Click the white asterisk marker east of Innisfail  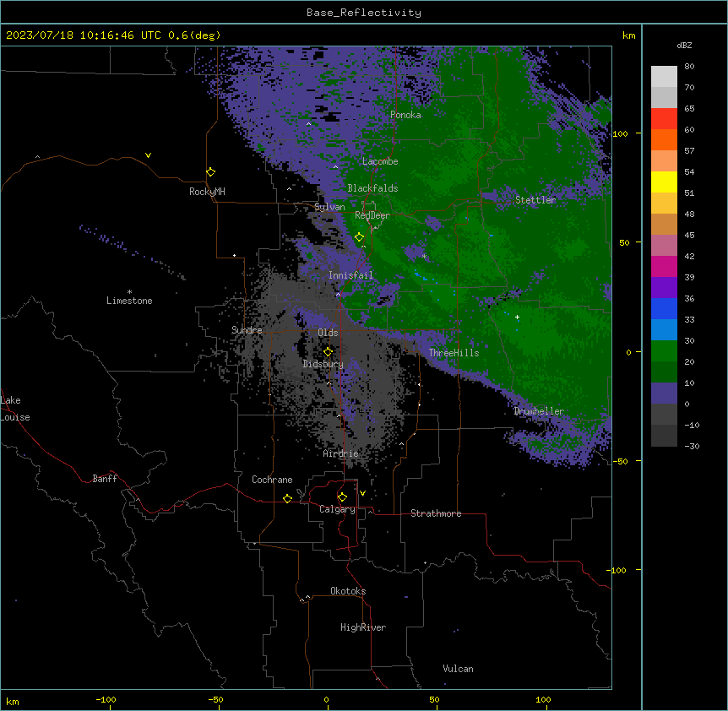tap(424, 256)
